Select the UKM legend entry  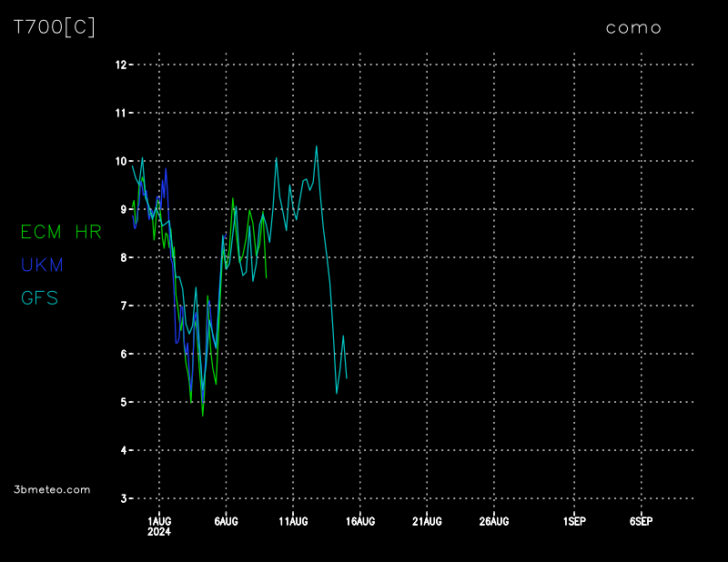(42, 265)
